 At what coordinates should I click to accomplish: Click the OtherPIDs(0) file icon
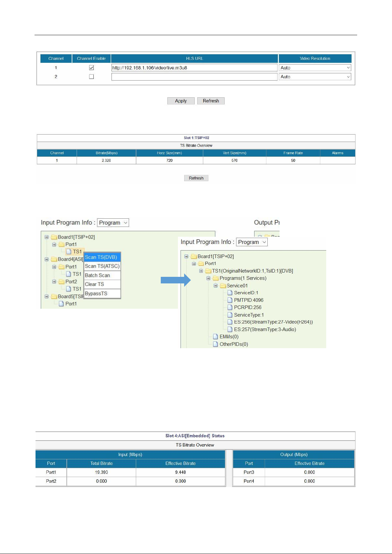(215, 344)
